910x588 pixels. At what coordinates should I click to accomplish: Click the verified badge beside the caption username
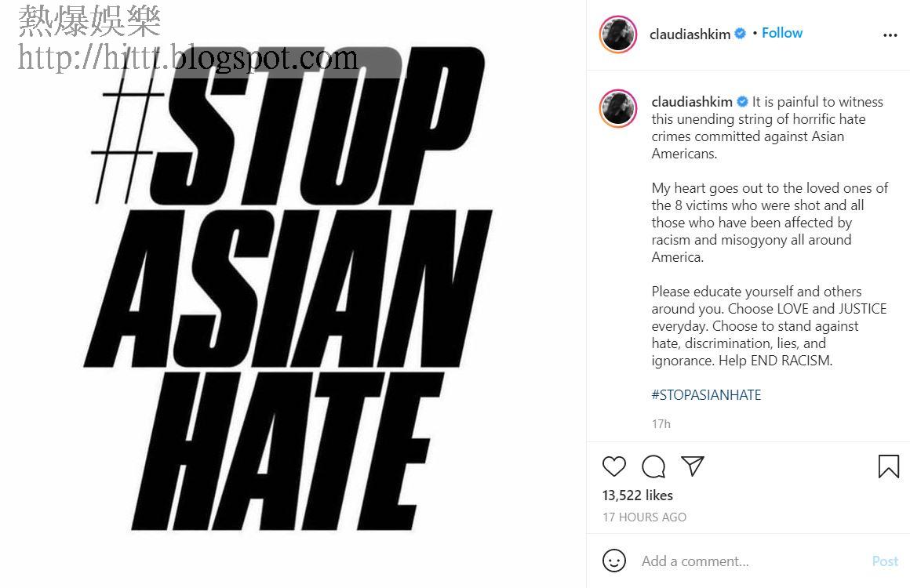tap(742, 102)
